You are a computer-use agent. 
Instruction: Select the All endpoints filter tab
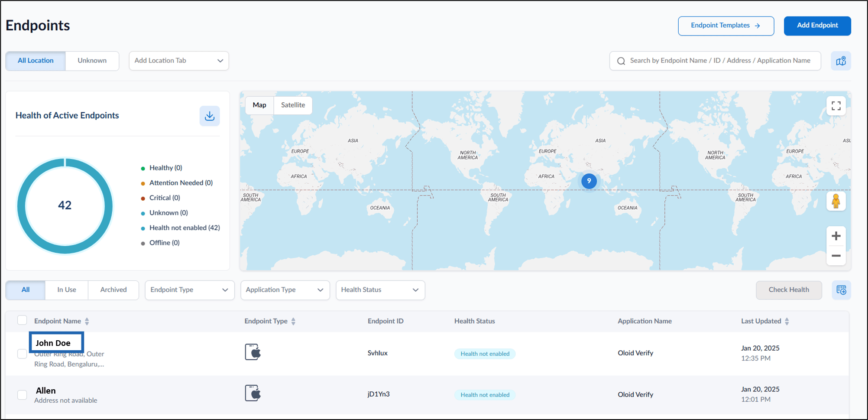(26, 290)
